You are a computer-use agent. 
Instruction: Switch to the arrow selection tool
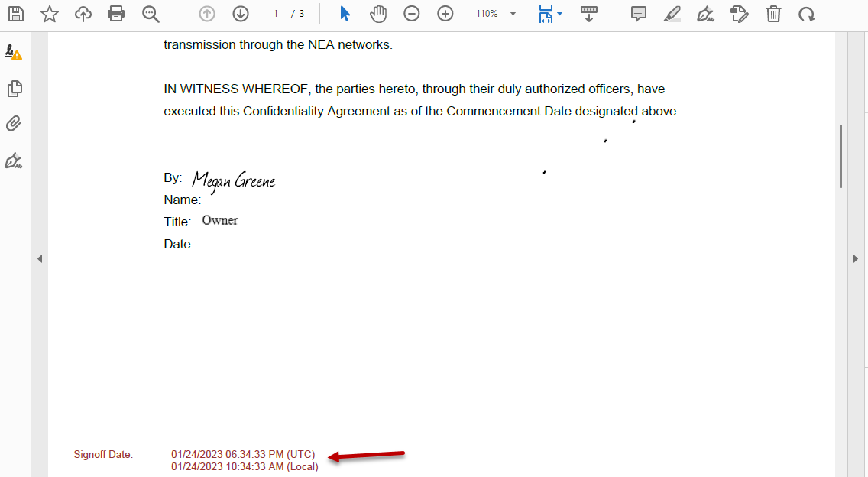[345, 14]
